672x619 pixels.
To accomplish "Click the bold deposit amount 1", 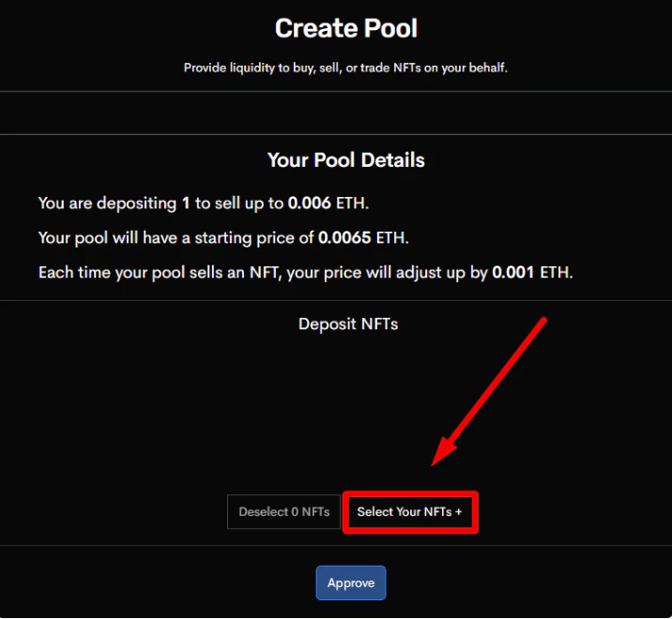I will tap(186, 203).
